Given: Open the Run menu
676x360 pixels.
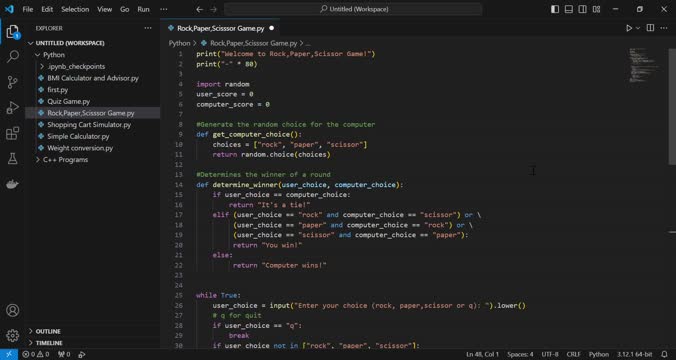Looking at the screenshot, I should [144, 9].
